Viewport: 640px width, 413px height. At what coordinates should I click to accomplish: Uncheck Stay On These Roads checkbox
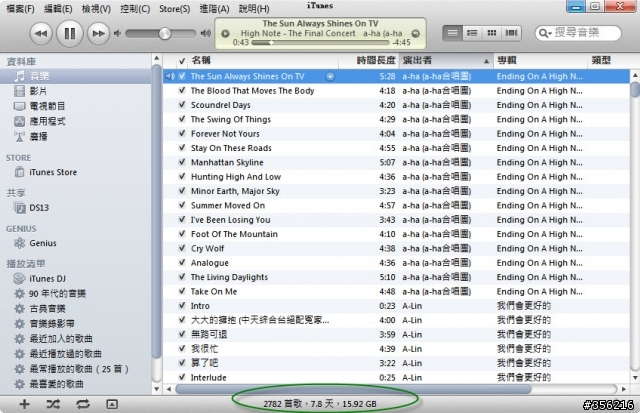(182, 147)
